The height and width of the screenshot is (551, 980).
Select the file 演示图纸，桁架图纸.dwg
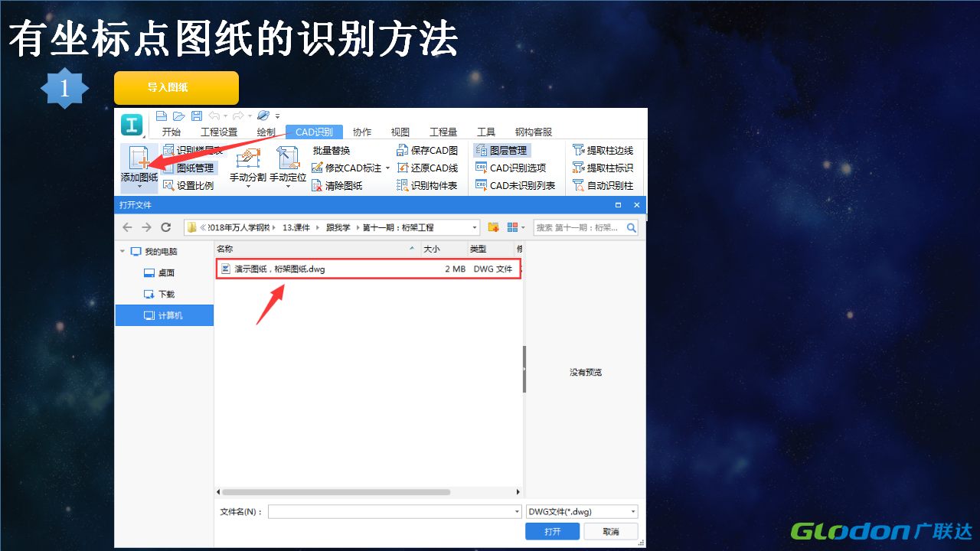(368, 269)
